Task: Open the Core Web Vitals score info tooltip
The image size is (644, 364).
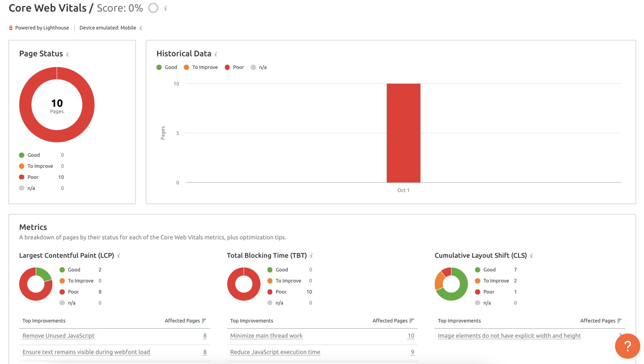Action: click(165, 8)
